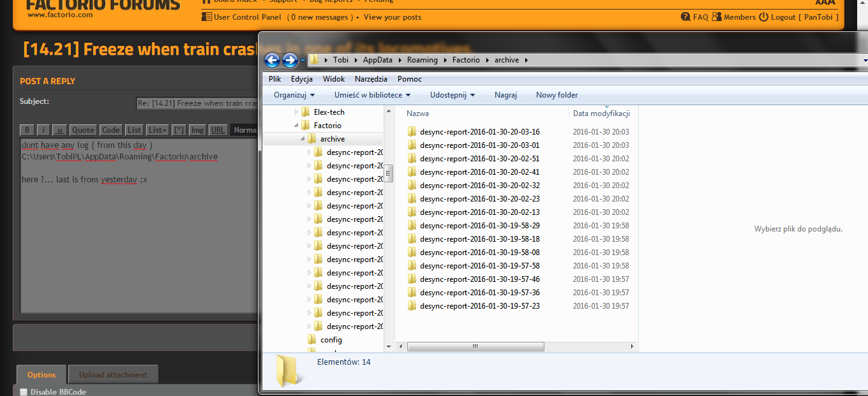Click inside the forum reply text area
This screenshot has width=868, height=396.
138,226
